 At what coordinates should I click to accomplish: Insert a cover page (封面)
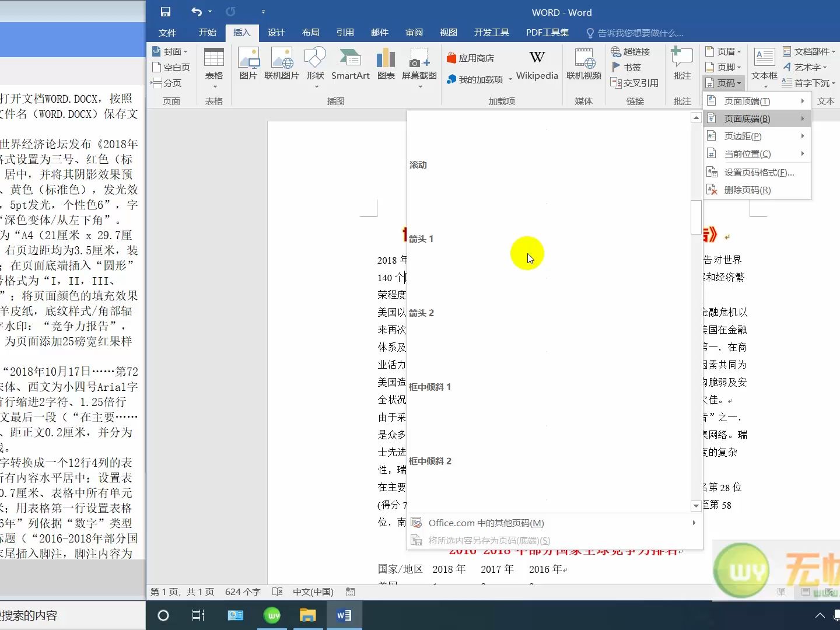pos(170,51)
